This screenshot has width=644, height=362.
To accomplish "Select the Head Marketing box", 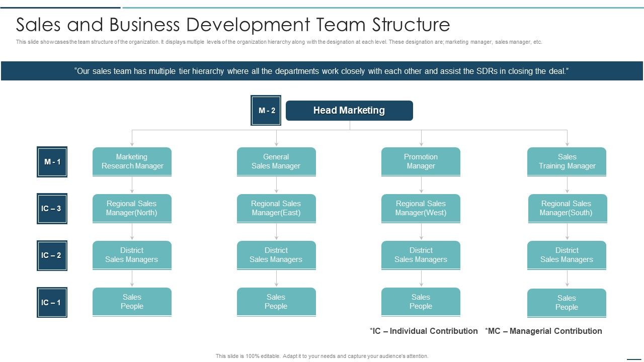I will [349, 111].
